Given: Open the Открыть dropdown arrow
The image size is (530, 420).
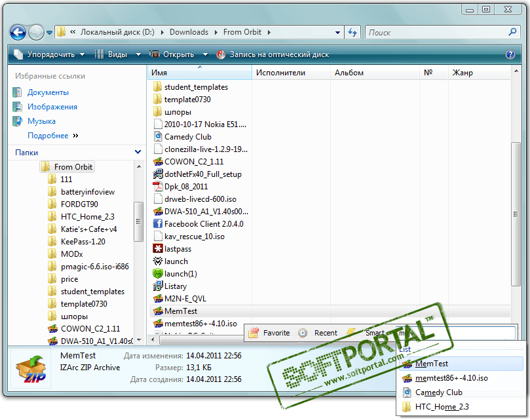Looking at the screenshot, I should point(205,54).
